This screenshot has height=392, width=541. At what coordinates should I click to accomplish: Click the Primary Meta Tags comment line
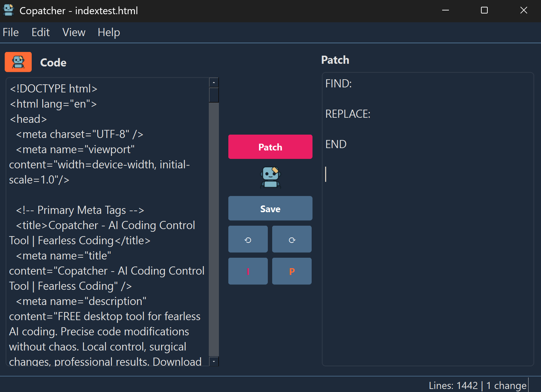[x=80, y=210]
